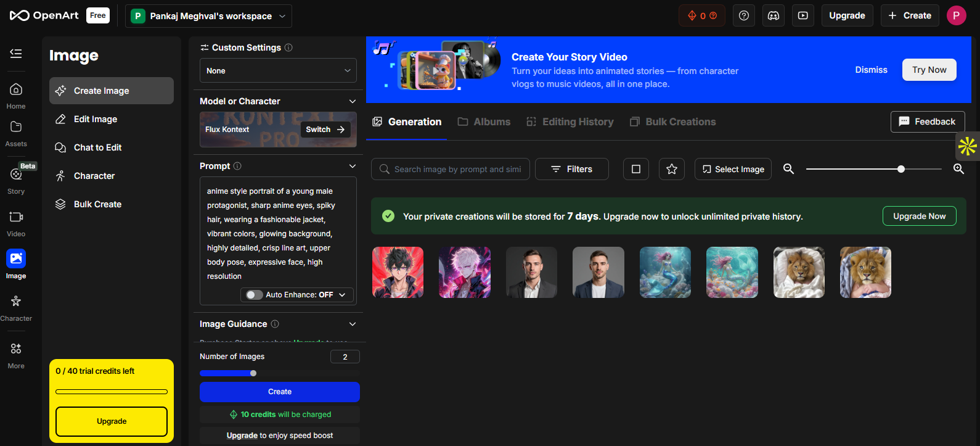Viewport: 980px width, 446px height.
Task: Tick the select-all square checkbox
Action: point(636,169)
